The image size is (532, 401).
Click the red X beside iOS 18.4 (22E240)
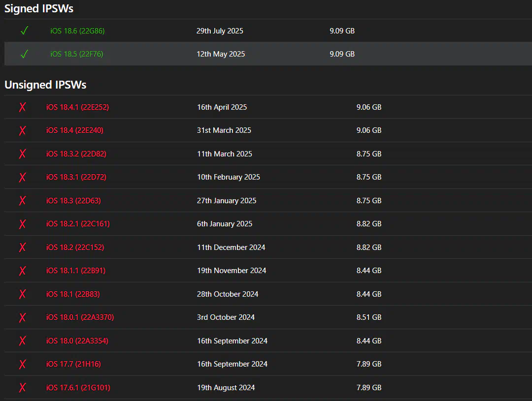click(22, 130)
